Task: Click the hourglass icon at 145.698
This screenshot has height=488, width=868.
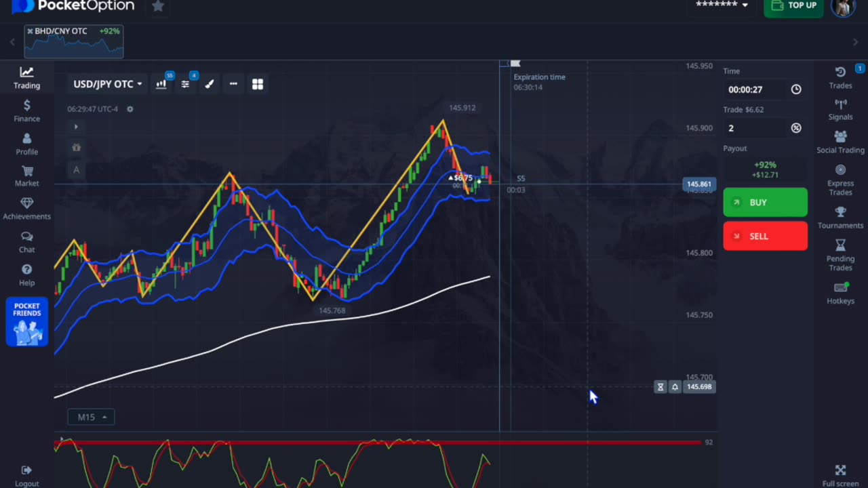Action: tap(660, 387)
